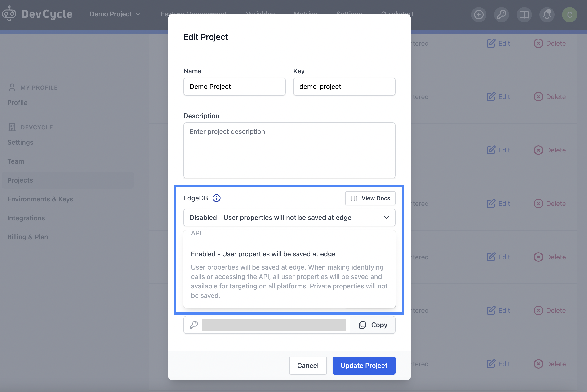Screen dimensions: 587x392
Task: Click the Description resize handle corner
Action: click(x=393, y=176)
